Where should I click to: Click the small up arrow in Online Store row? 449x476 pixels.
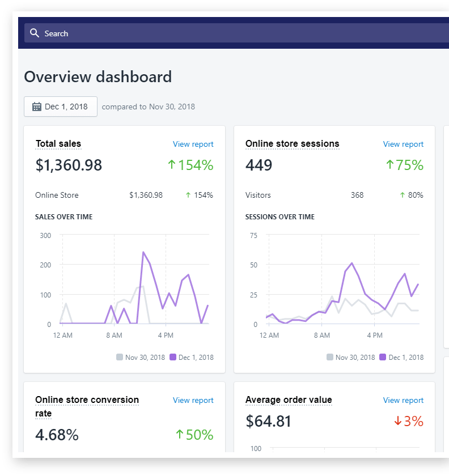click(188, 195)
